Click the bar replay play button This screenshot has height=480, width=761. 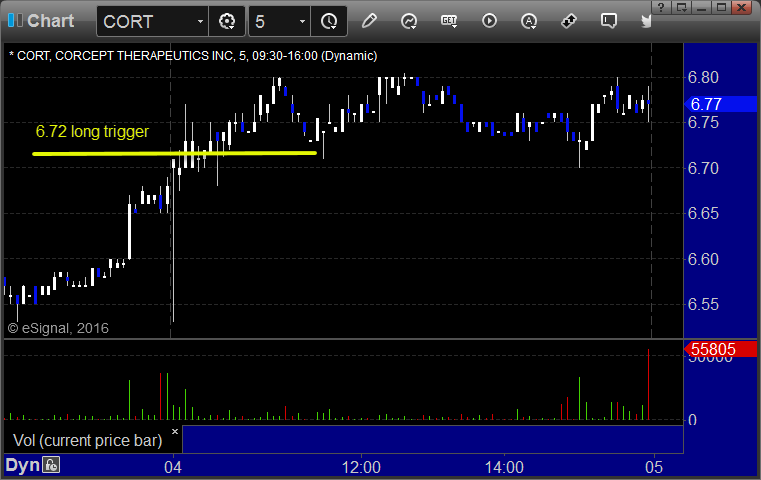[x=489, y=21]
